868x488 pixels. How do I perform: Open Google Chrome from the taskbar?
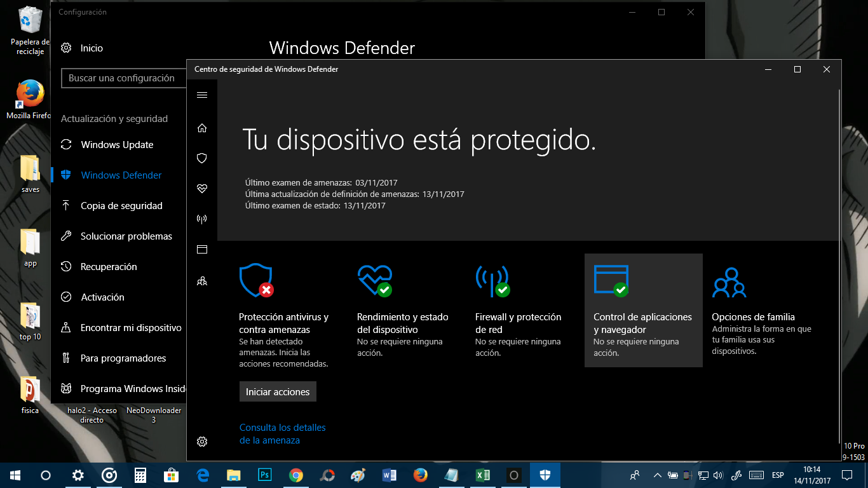(x=296, y=475)
